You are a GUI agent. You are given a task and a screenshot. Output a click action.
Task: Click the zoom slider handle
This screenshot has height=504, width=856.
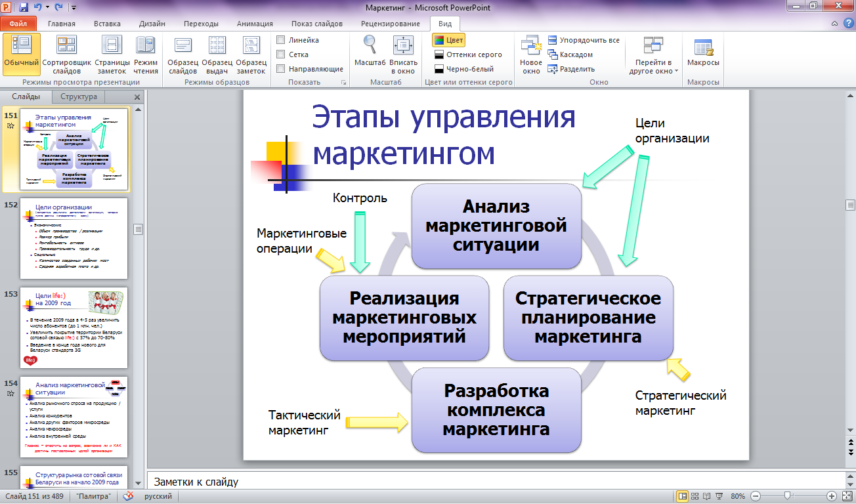pos(789,496)
